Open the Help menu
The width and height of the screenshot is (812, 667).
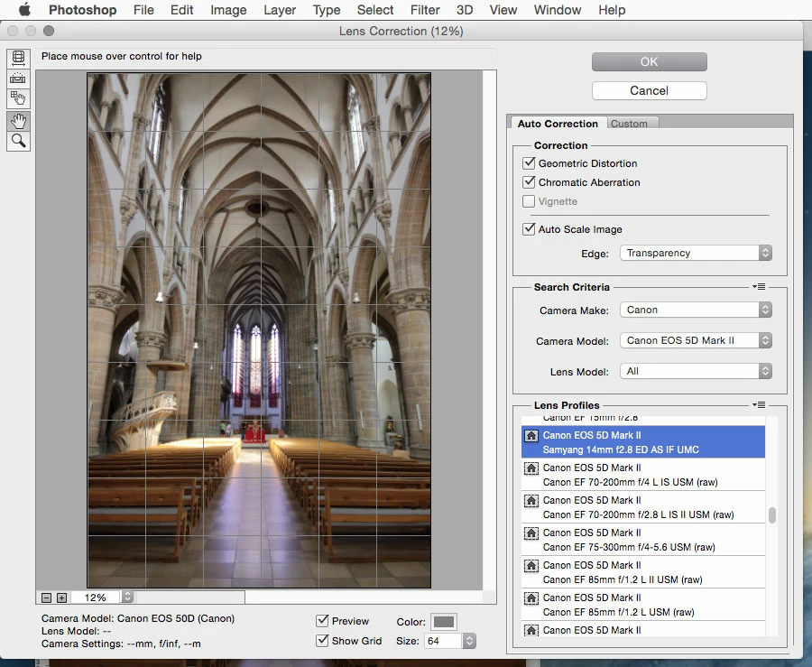(612, 10)
